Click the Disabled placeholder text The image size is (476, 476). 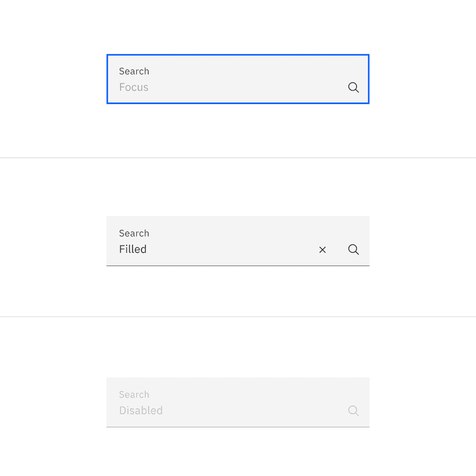click(140, 410)
